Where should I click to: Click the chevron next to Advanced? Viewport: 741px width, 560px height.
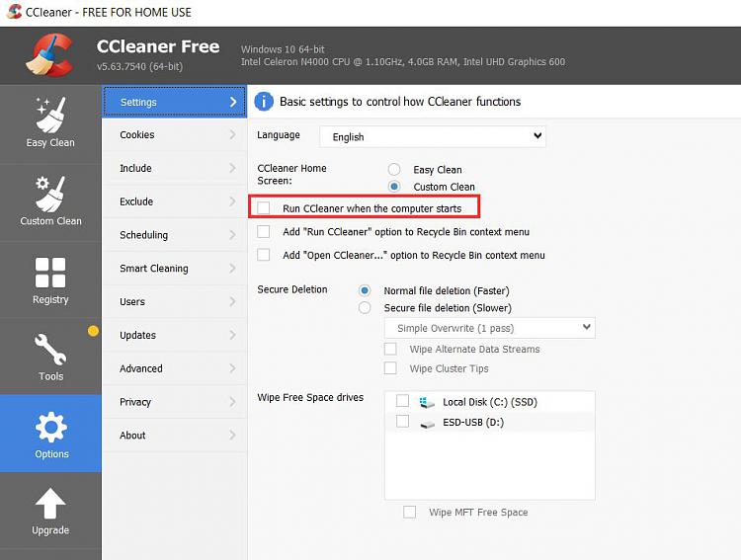(232, 368)
